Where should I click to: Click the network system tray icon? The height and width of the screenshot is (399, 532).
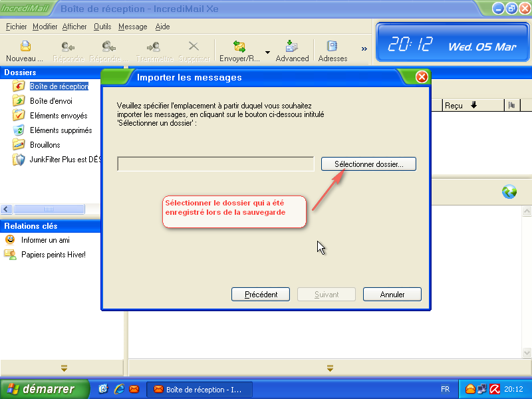pyautogui.click(x=482, y=389)
